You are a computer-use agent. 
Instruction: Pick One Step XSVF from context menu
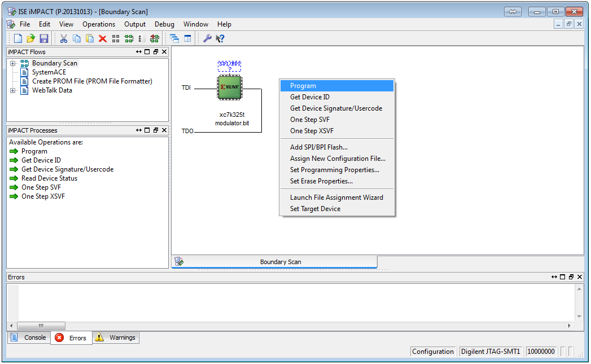click(337, 131)
